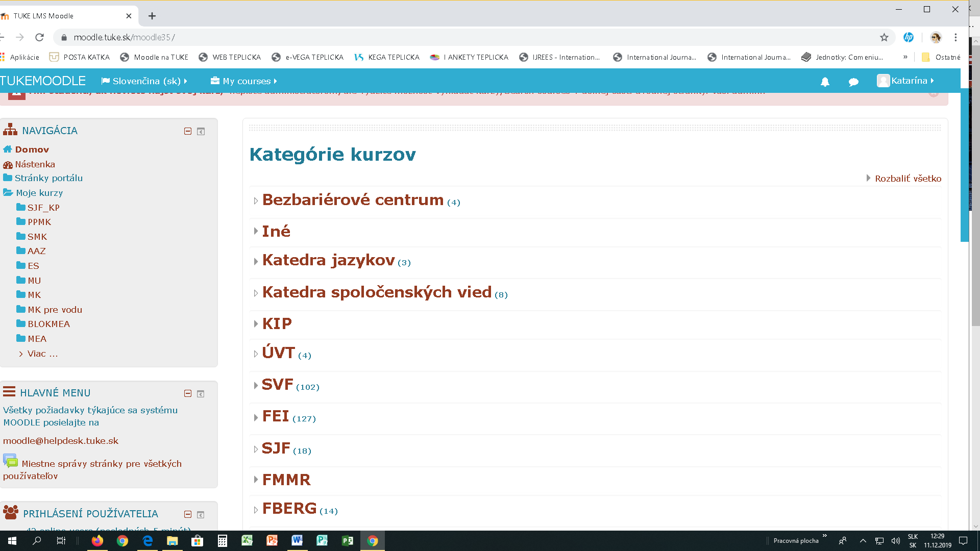Open Excel from the taskbar
Screen dimensions: 980x551
[247, 541]
